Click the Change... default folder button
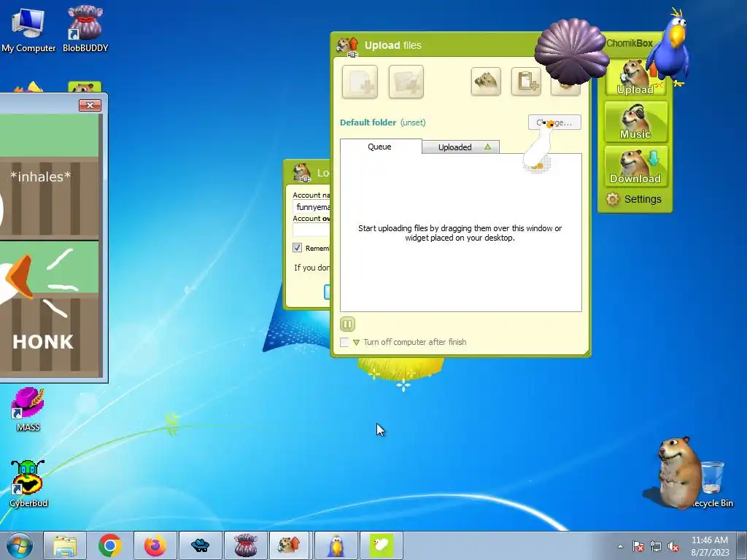 tap(554, 122)
